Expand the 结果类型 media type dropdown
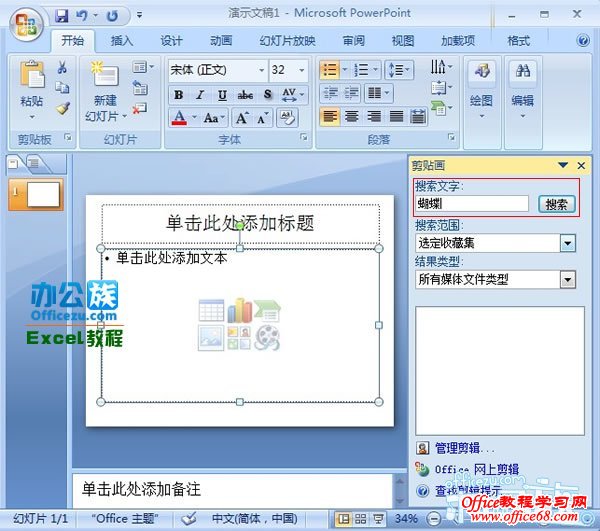Screen dimensions: 600x531 (x=567, y=280)
